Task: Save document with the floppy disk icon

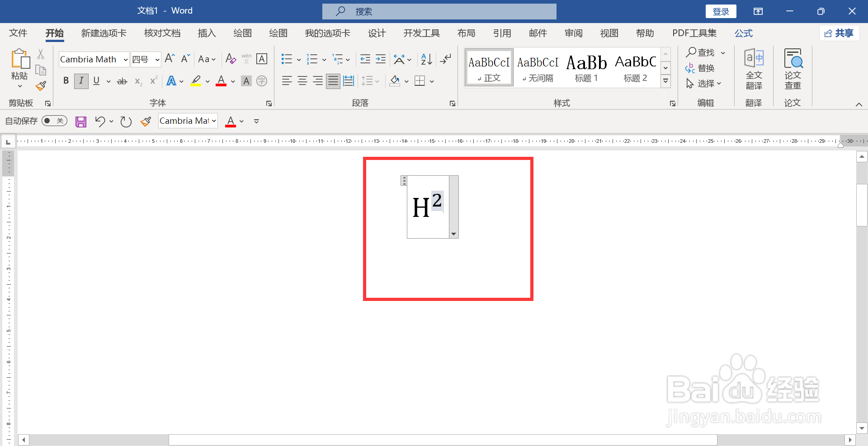Action: (x=81, y=121)
